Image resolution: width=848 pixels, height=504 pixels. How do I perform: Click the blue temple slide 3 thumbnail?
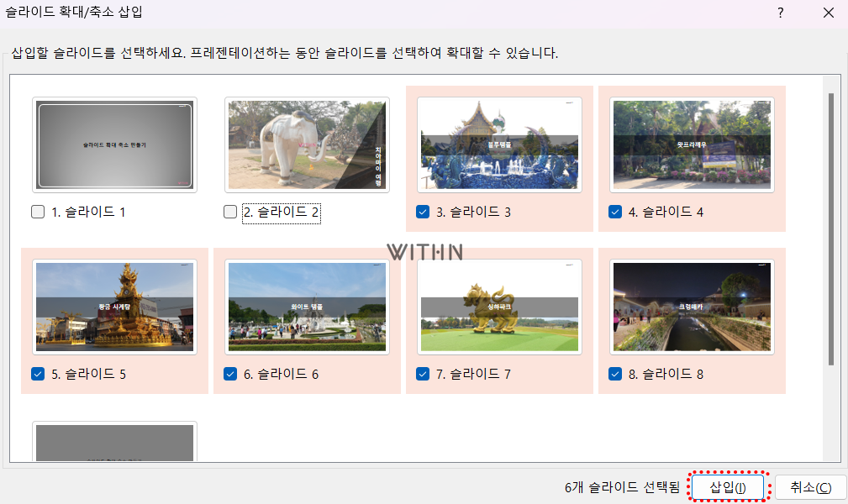click(x=500, y=145)
